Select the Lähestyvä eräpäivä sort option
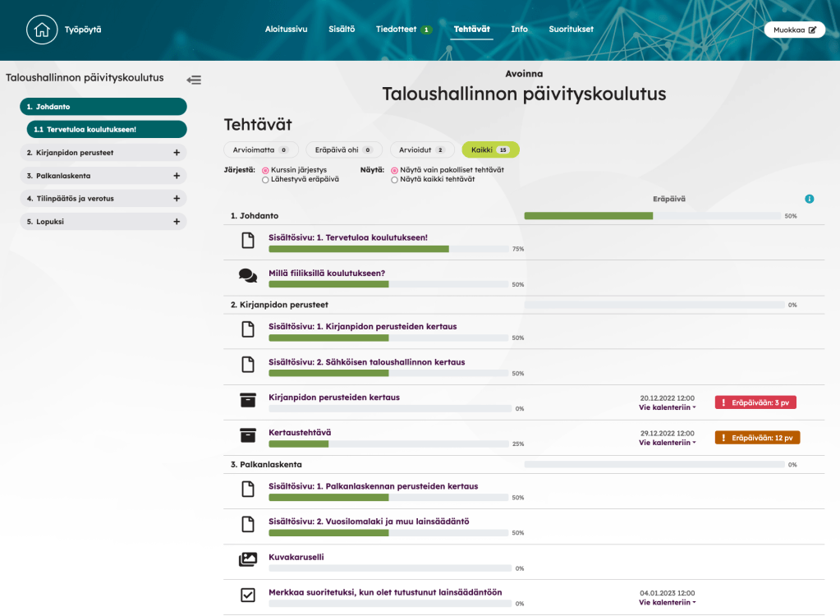Viewport: 840px width, 616px height. (x=265, y=179)
